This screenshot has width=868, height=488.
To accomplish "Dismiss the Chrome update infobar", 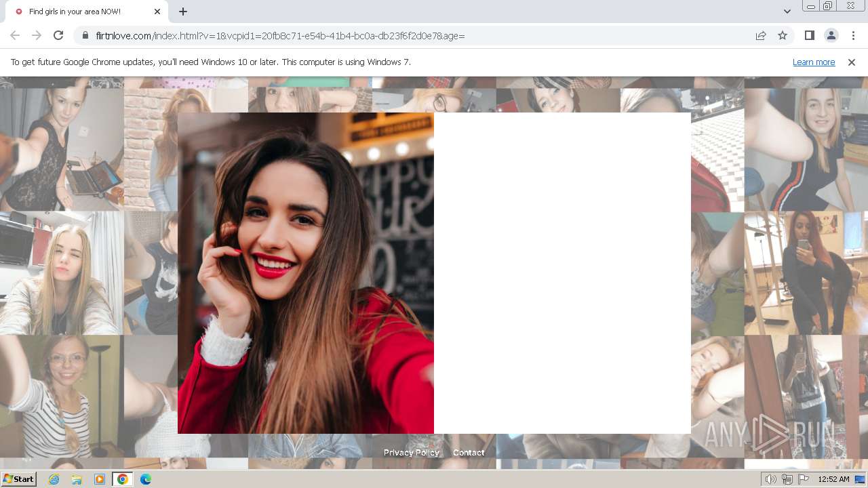I will [x=852, y=62].
